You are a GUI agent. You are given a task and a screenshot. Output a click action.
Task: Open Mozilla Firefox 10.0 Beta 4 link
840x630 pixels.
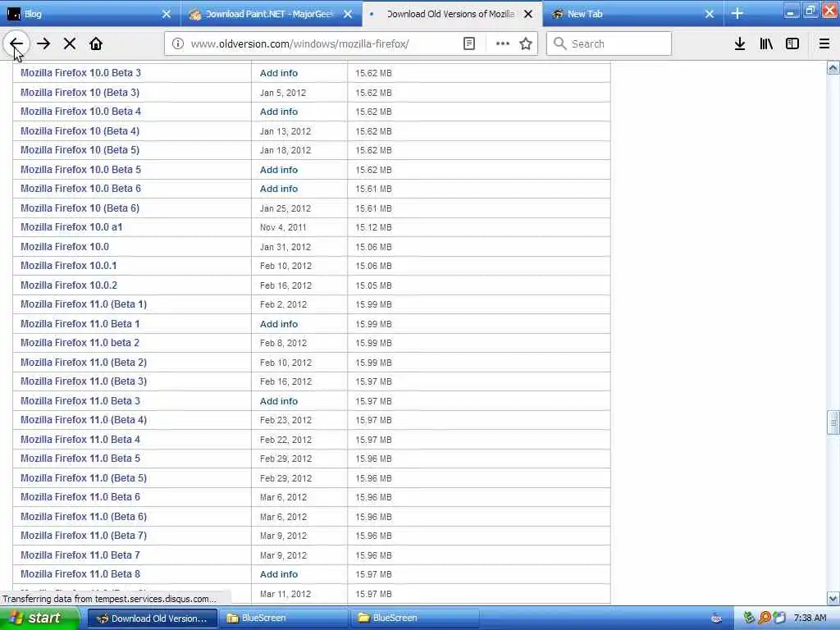click(x=80, y=112)
